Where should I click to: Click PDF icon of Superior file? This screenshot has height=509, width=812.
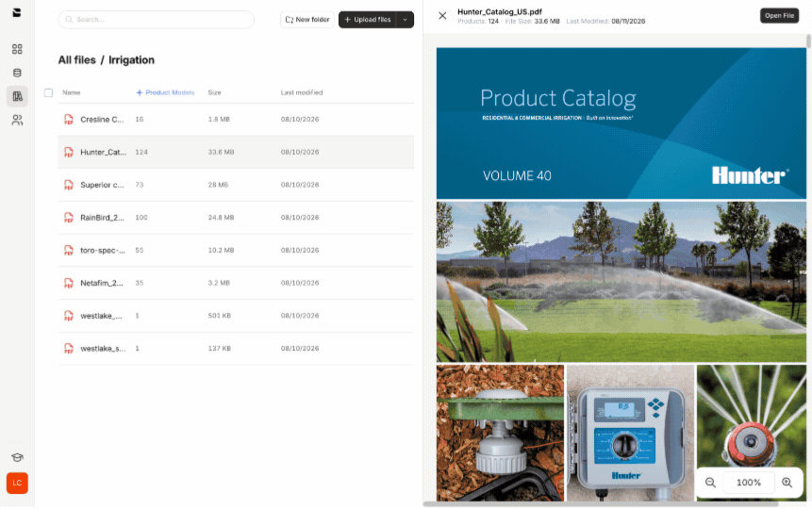pyautogui.click(x=68, y=185)
